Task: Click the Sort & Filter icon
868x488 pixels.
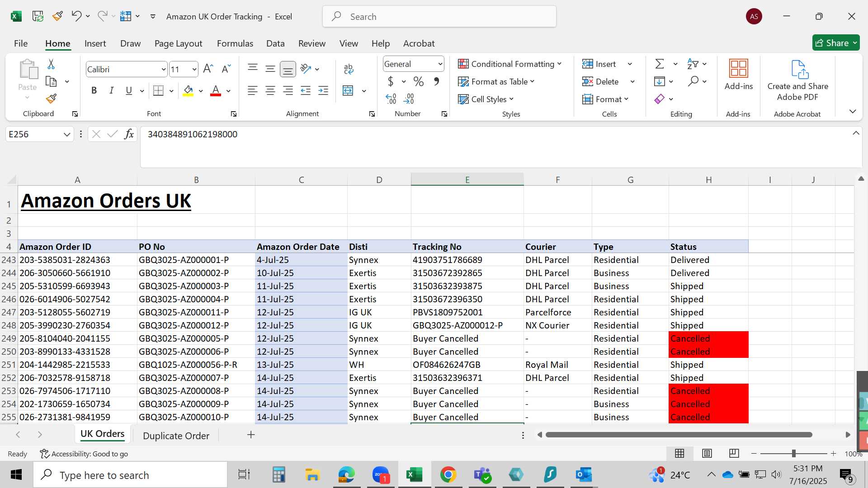Action: (x=693, y=64)
